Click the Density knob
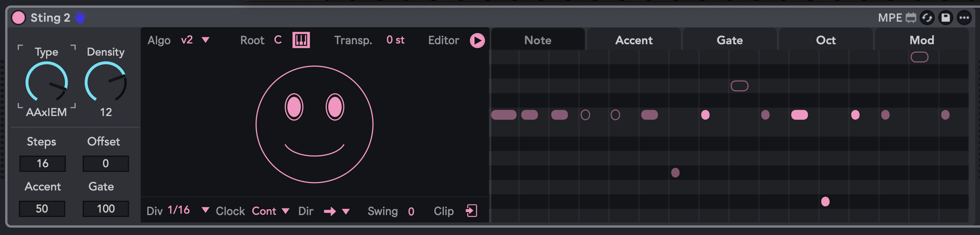Viewport: 980px width, 235px height. (x=105, y=83)
